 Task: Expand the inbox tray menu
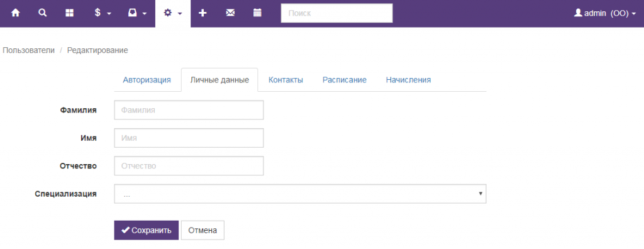[x=137, y=13]
